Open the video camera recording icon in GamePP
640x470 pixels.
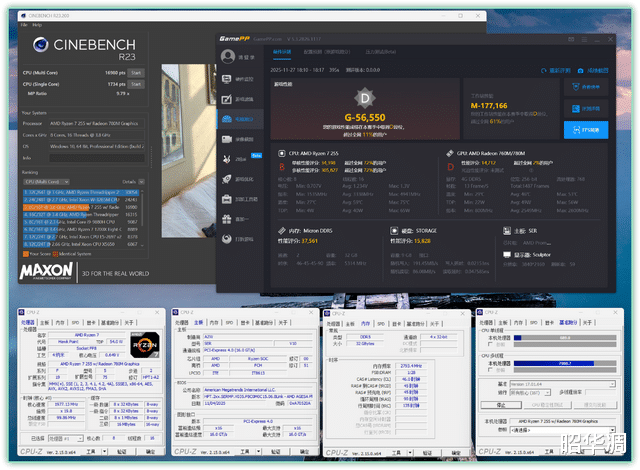pyautogui.click(x=227, y=139)
